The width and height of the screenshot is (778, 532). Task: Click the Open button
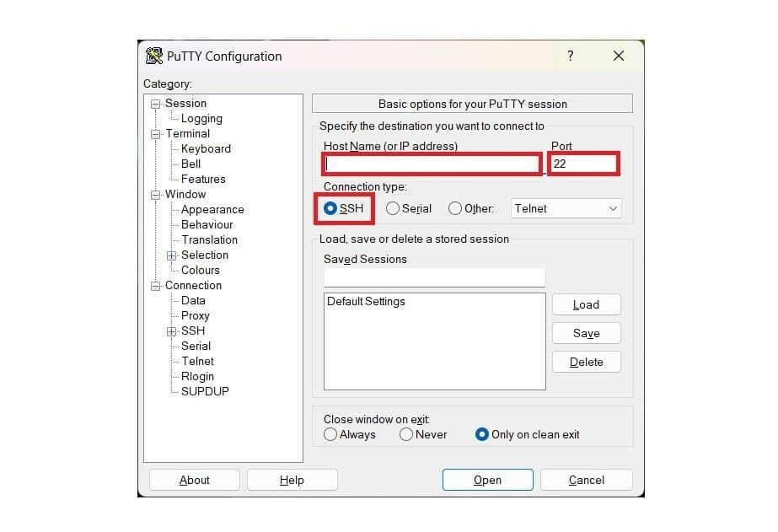pos(488,480)
